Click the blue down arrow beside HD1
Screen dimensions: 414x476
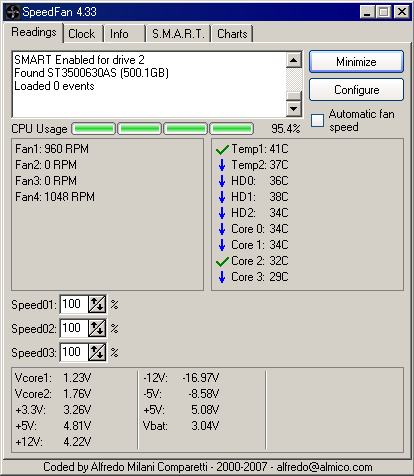click(222, 197)
